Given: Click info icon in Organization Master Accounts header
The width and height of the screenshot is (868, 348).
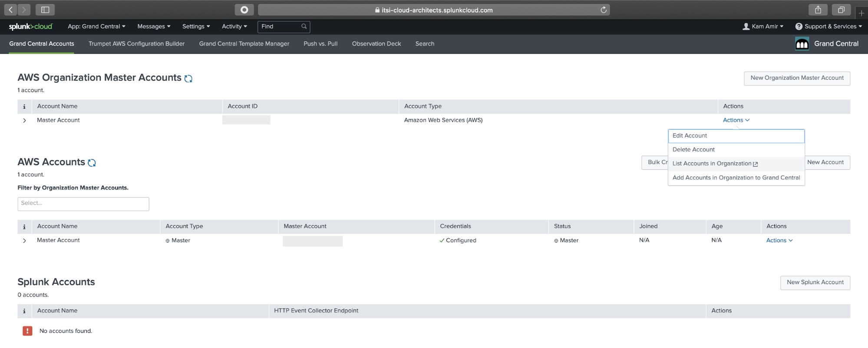Looking at the screenshot, I should pyautogui.click(x=24, y=106).
